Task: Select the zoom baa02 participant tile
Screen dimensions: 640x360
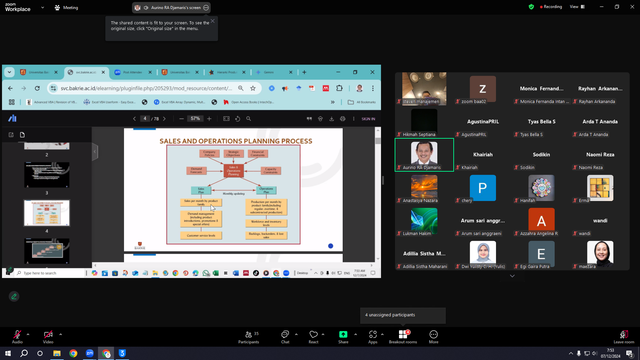Action: click(x=483, y=89)
